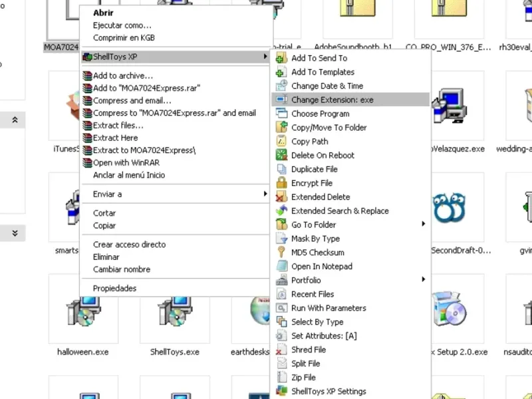
Task: Click the Copy Path icon
Action: [281, 141]
